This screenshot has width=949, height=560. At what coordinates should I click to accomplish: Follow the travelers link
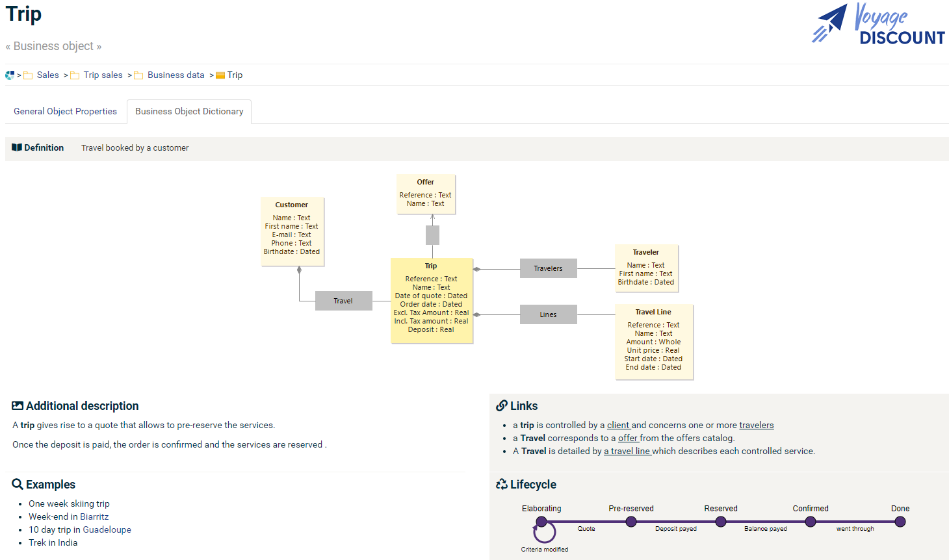click(x=756, y=426)
